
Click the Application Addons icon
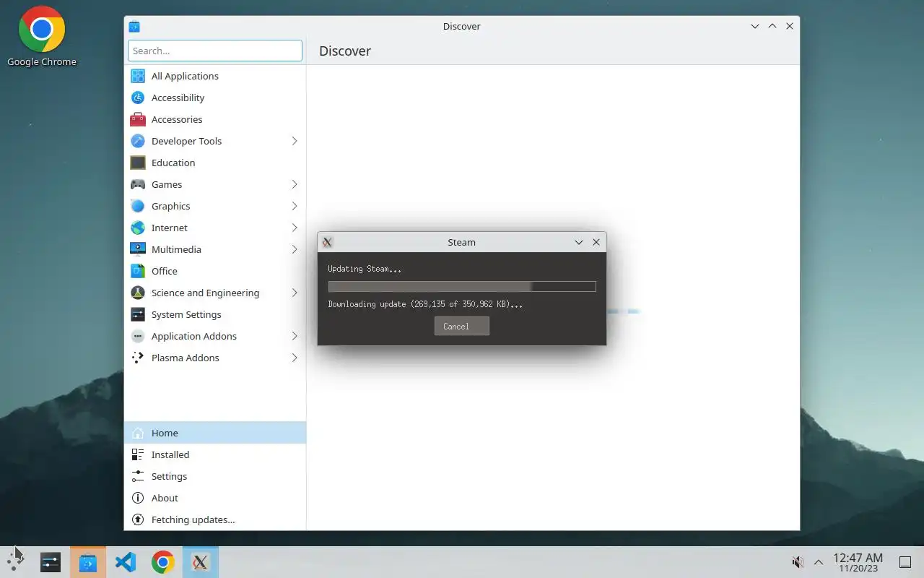(x=138, y=336)
